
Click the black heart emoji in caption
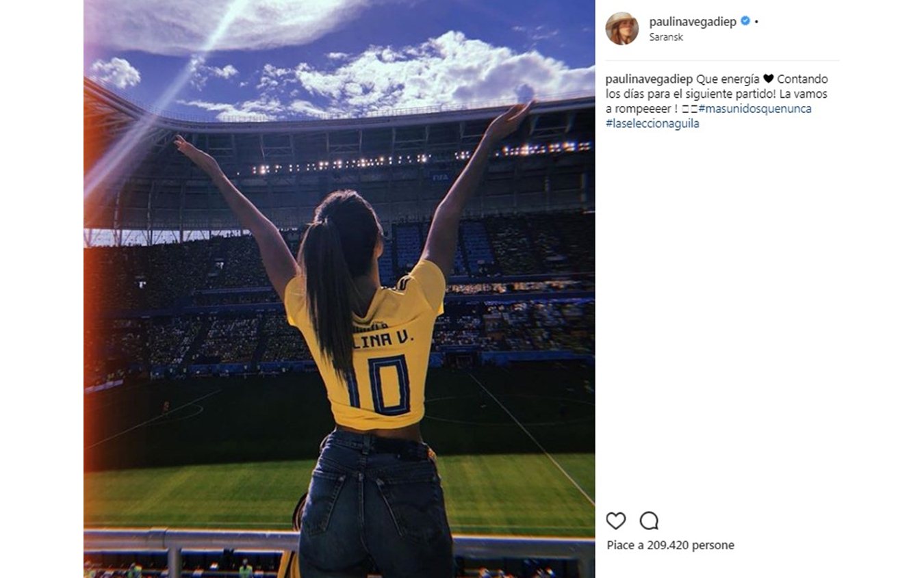768,79
